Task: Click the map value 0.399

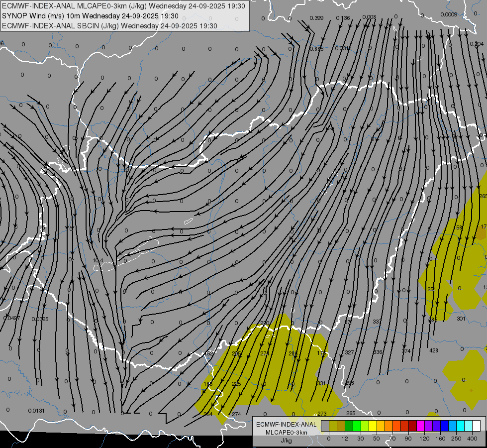Action: 316,18
